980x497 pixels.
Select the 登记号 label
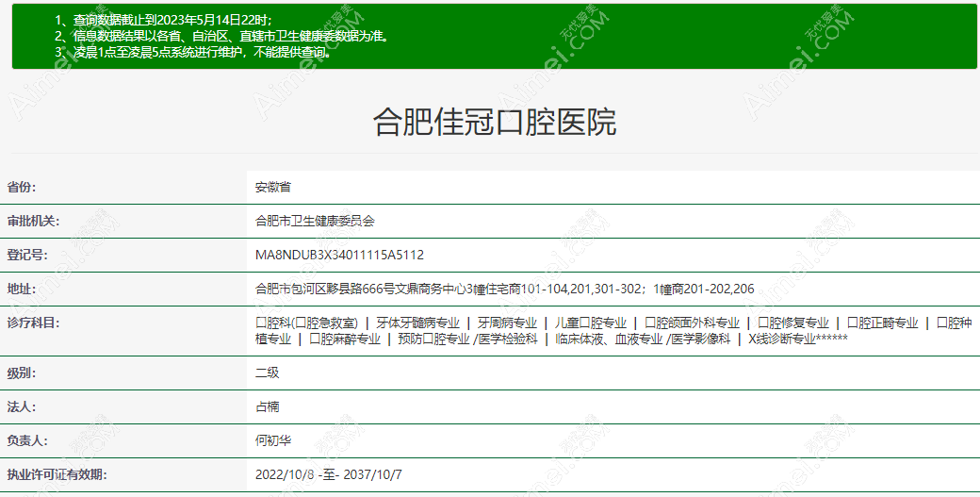27,255
